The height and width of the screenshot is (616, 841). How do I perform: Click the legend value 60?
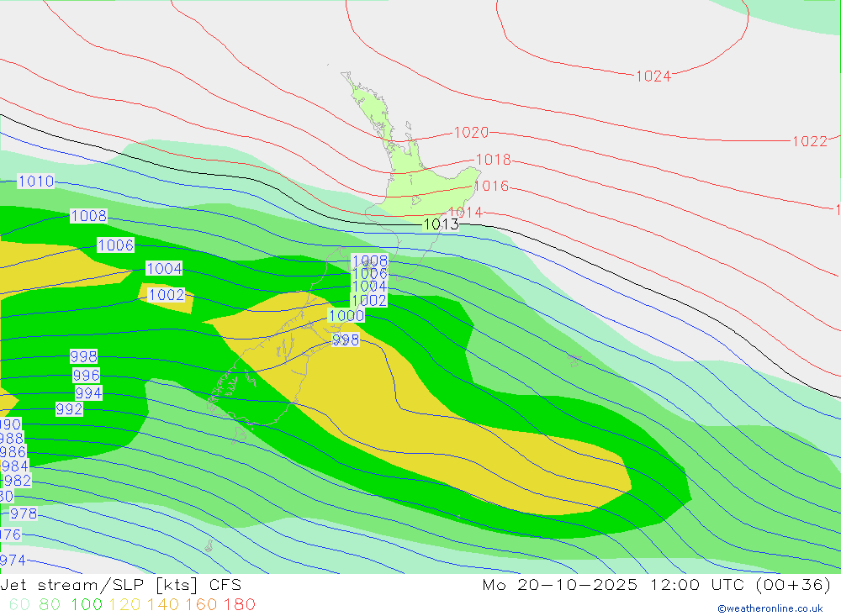[19, 605]
